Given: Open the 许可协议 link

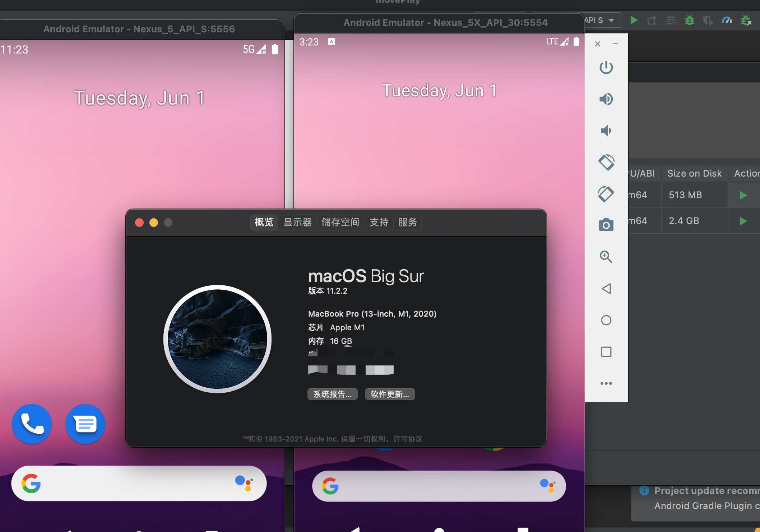Looking at the screenshot, I should click(x=408, y=439).
